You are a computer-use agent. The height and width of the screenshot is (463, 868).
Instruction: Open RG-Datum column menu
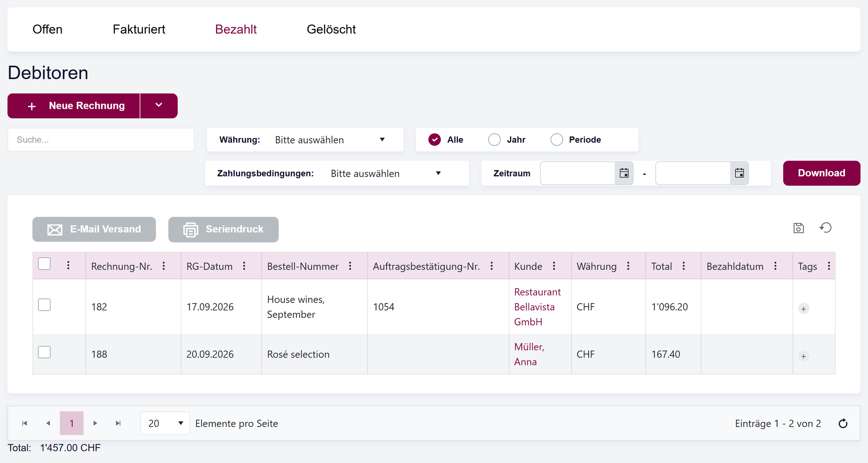click(x=244, y=266)
